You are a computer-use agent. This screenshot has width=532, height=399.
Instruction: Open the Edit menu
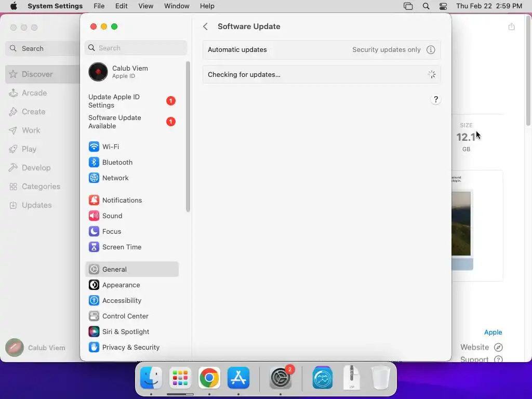pos(121,6)
